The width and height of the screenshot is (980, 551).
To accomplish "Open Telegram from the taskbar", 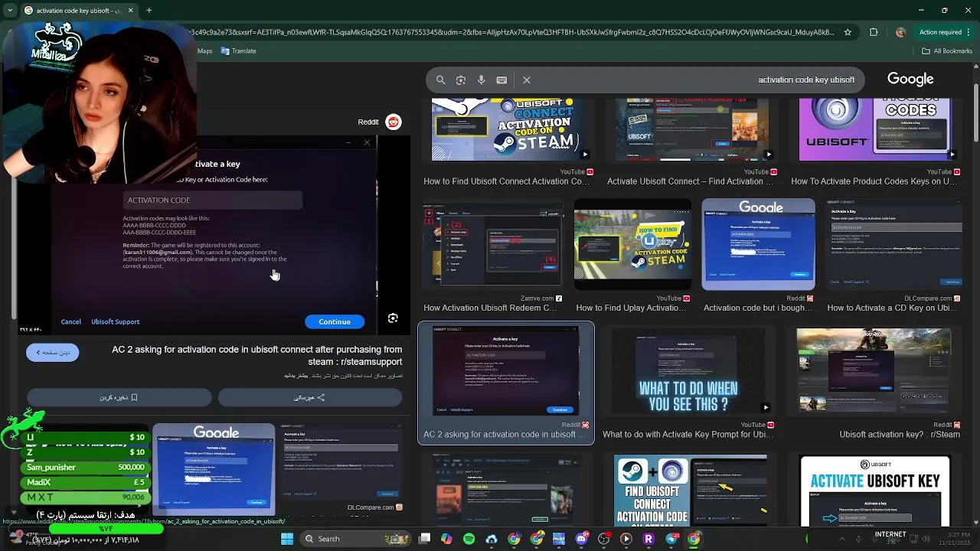I will (671, 539).
